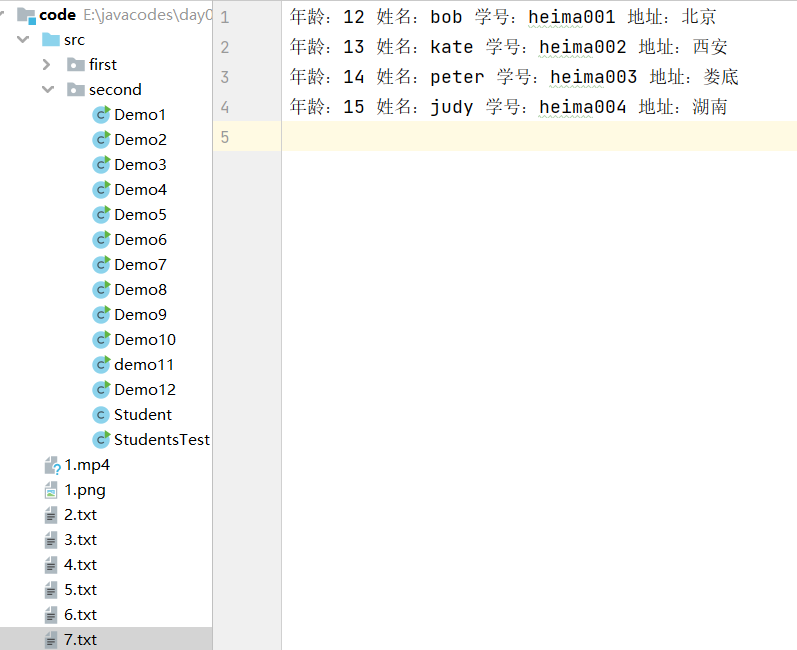
Task: Click the src source folder icon
Action: pyautogui.click(x=51, y=40)
